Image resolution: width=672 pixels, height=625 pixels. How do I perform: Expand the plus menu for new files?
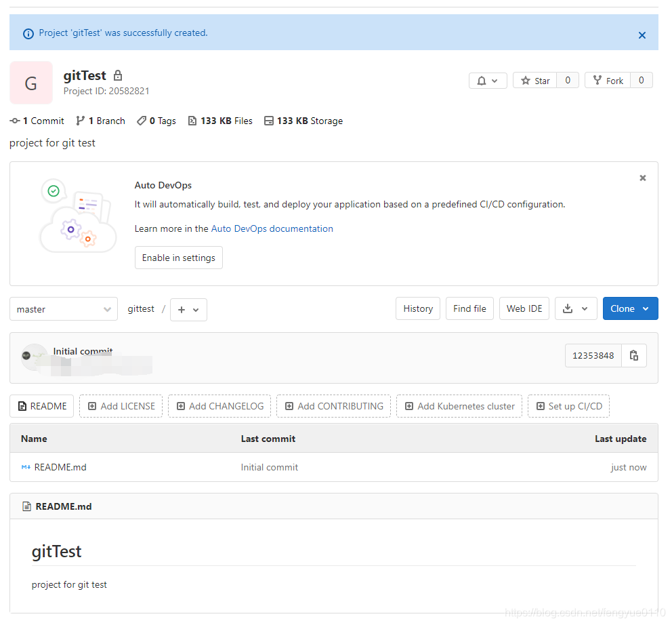pos(188,310)
